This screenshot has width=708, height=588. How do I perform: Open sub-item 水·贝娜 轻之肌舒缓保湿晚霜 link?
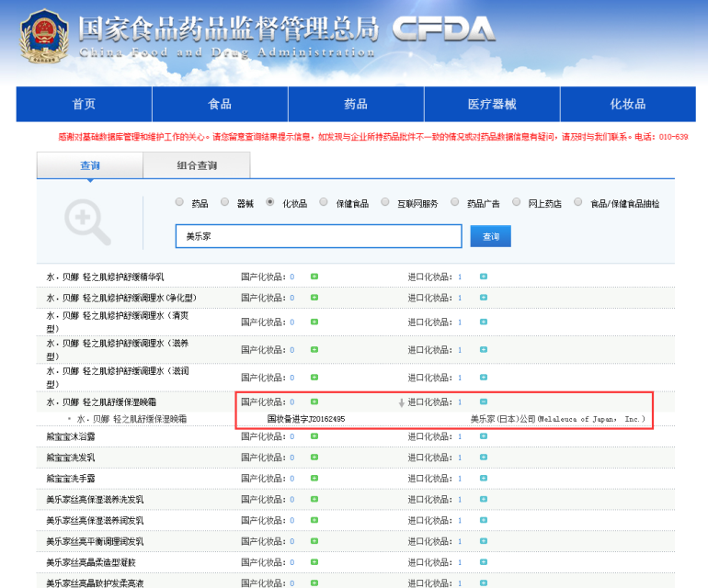131,419
